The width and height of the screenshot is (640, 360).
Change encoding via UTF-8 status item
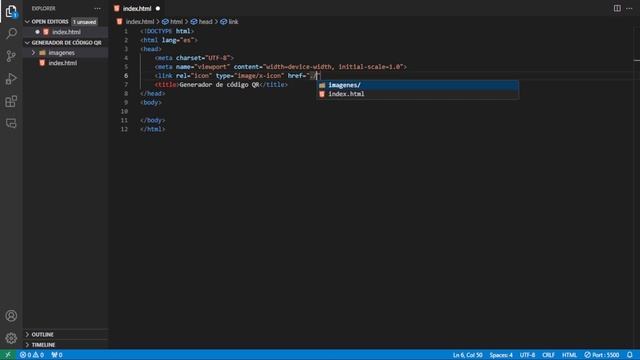[527, 355]
